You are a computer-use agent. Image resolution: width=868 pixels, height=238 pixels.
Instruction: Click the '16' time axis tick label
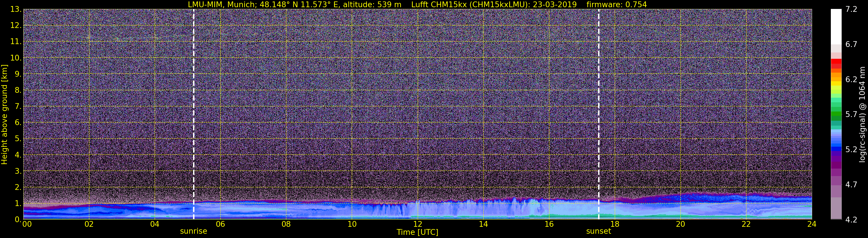(x=549, y=224)
